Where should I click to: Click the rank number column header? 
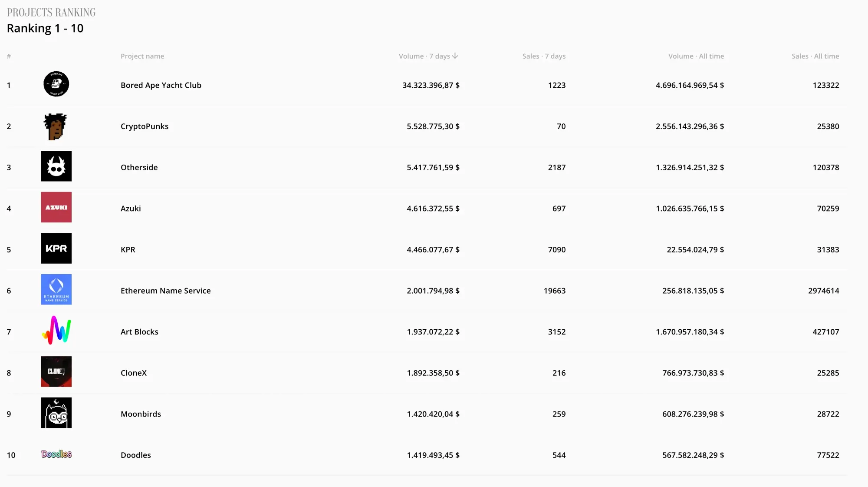[9, 56]
